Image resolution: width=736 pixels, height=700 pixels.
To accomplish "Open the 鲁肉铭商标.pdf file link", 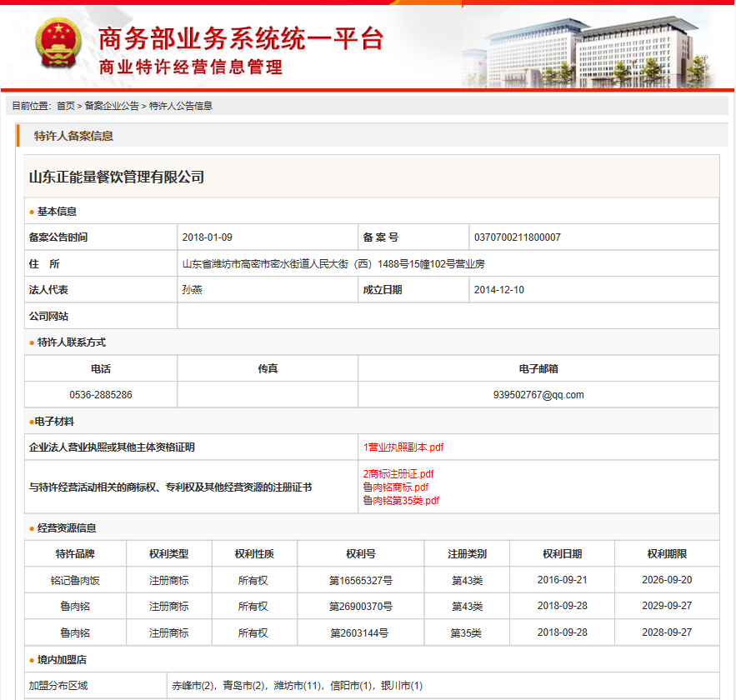I will (396, 487).
